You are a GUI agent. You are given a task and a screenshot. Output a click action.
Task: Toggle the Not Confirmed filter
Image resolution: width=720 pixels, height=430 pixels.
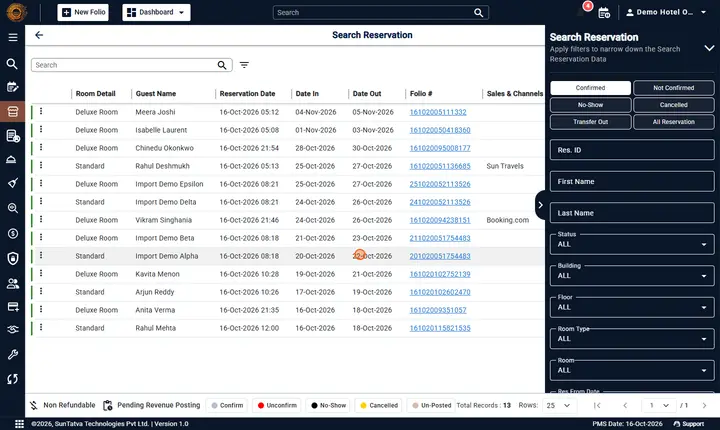(674, 88)
